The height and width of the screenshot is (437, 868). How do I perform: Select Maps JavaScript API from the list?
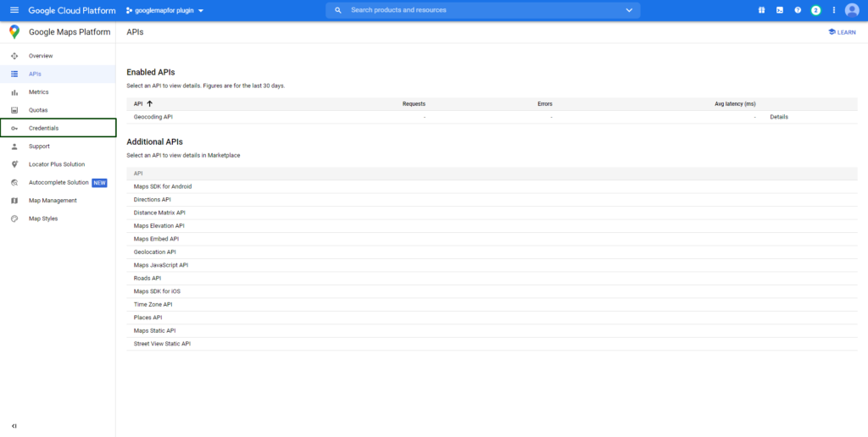tap(161, 265)
